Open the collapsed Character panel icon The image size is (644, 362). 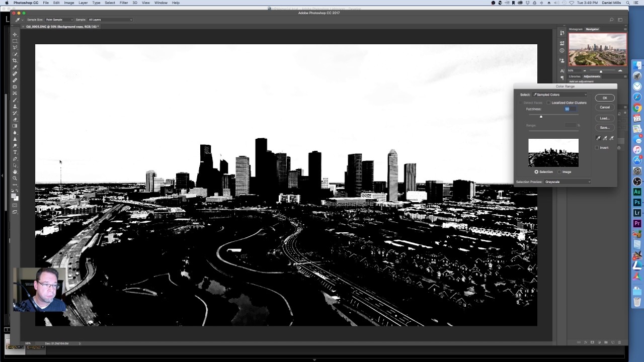562,71
